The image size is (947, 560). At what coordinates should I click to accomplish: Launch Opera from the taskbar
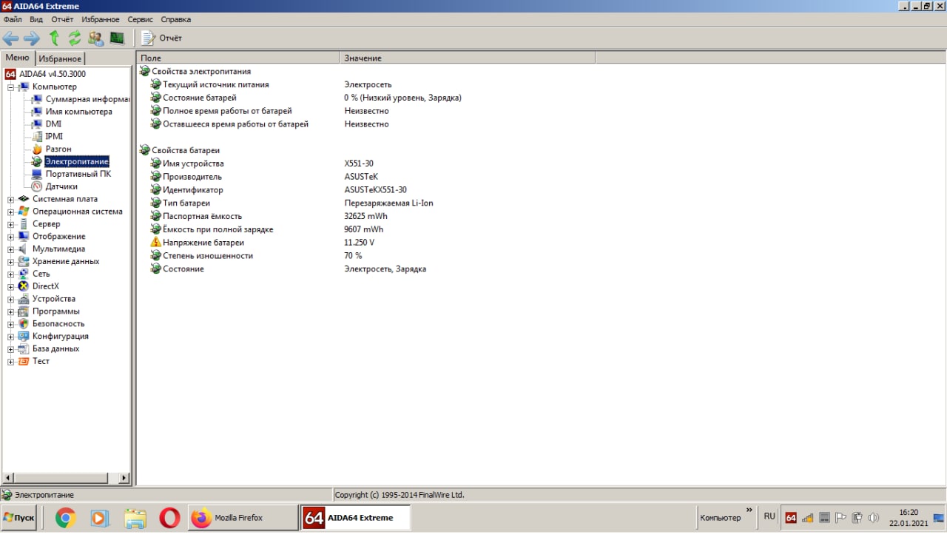click(x=169, y=519)
